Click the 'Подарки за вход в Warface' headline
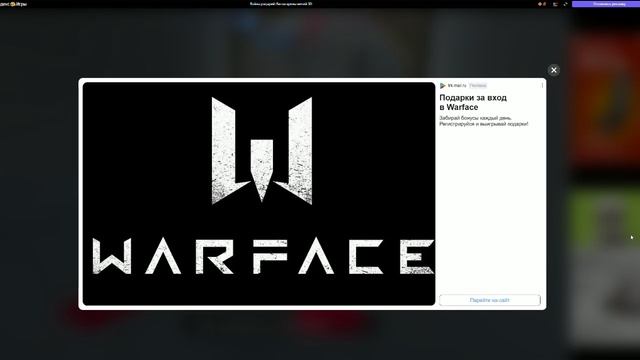Image resolution: width=640 pixels, height=360 pixels. pyautogui.click(x=473, y=102)
